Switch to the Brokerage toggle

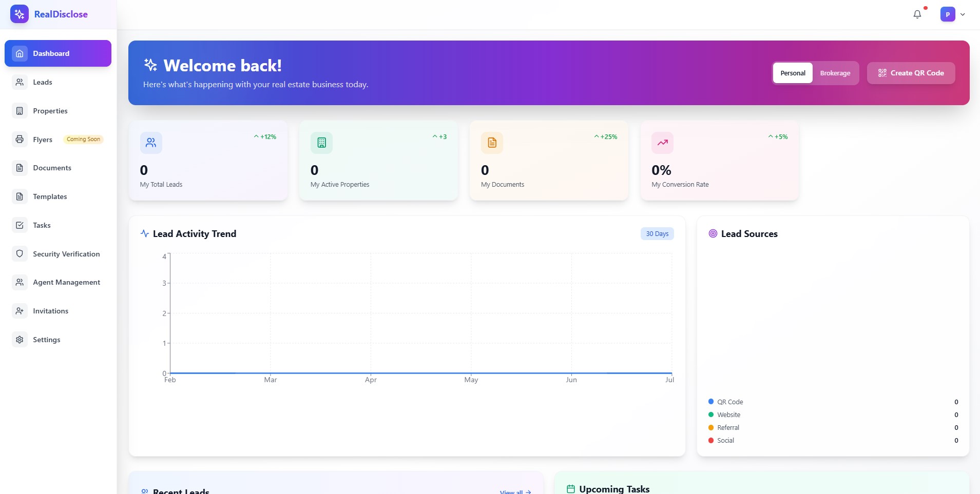click(x=835, y=73)
